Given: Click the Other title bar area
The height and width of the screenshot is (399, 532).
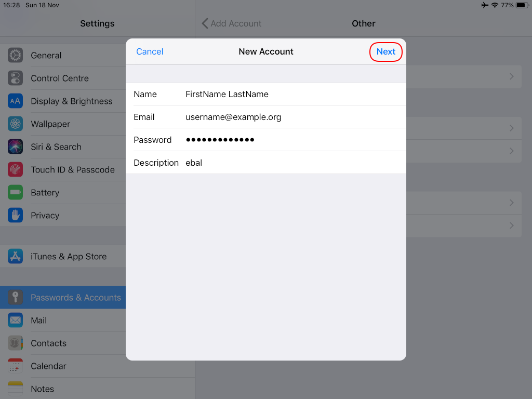Looking at the screenshot, I should (x=363, y=23).
